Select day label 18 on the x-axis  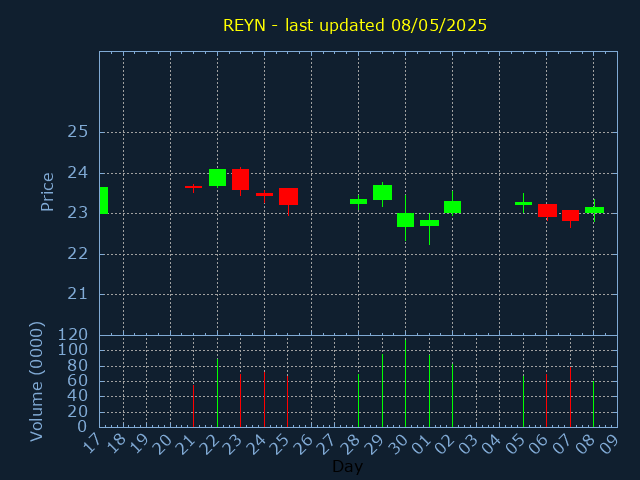click(x=116, y=444)
